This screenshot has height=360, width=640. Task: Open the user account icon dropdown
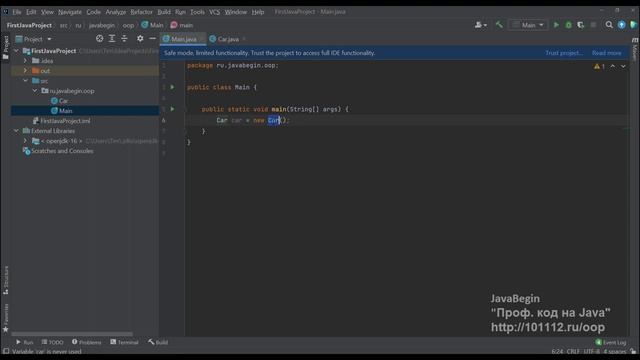pos(480,25)
